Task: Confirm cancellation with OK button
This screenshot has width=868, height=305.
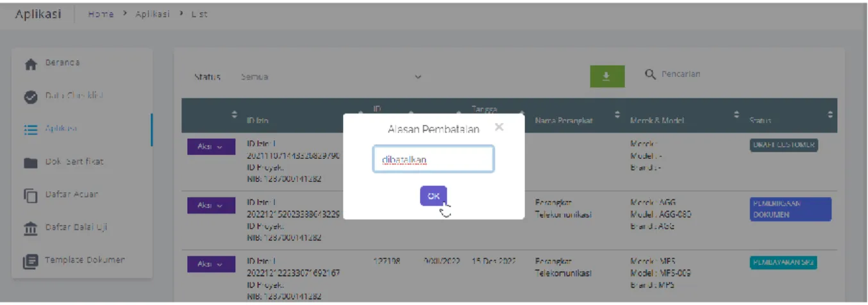Action: [x=433, y=196]
